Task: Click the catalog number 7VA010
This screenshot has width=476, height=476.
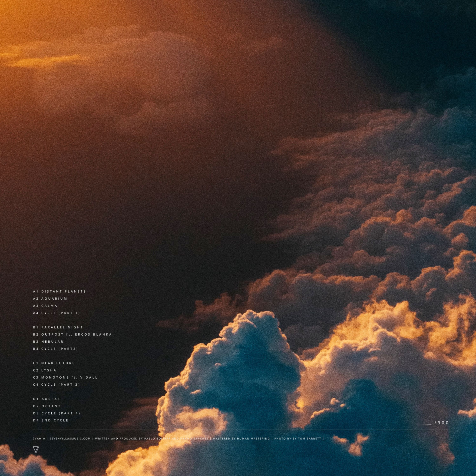Action: [39, 439]
